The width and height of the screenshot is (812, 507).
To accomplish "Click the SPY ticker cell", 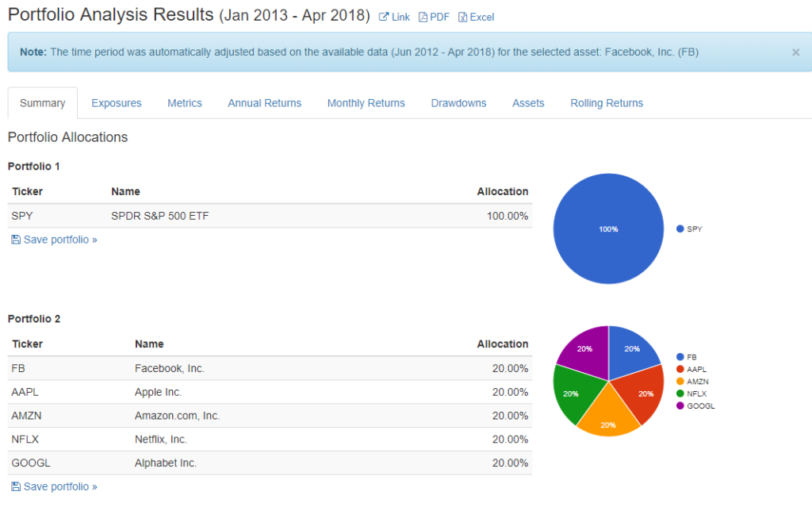I will (x=22, y=216).
